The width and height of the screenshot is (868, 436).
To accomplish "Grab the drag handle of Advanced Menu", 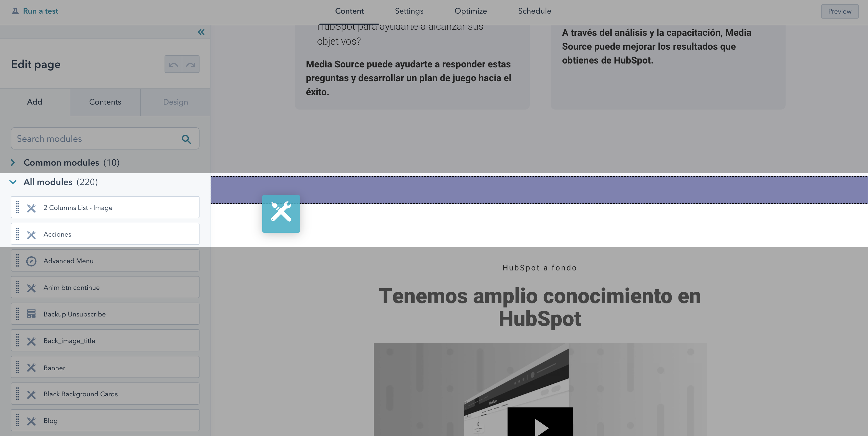I will (x=18, y=261).
